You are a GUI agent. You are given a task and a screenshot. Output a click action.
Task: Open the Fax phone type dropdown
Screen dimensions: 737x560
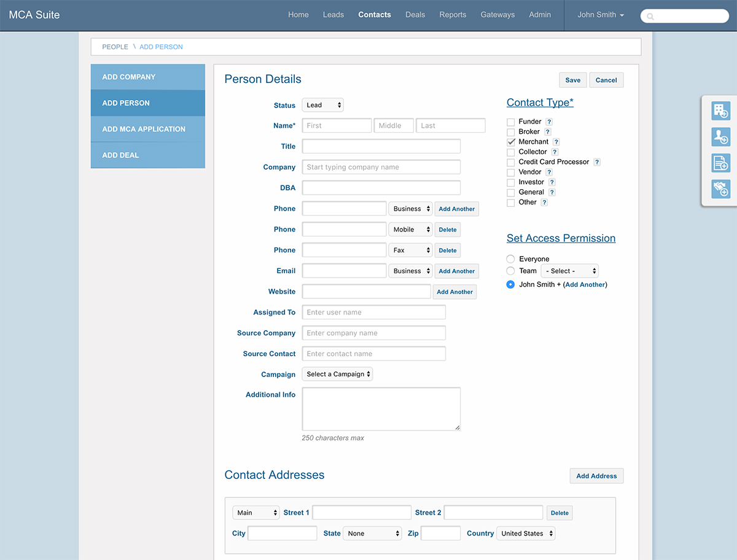410,251
